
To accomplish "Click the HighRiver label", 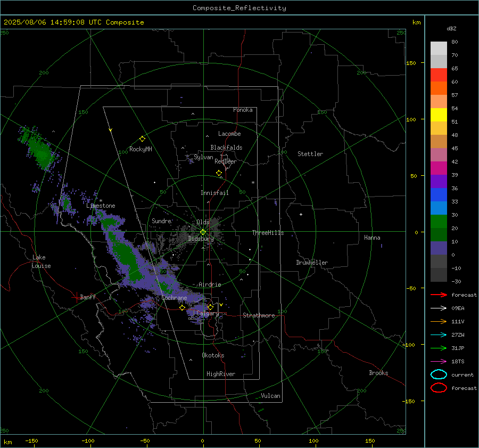I will (221, 374).
